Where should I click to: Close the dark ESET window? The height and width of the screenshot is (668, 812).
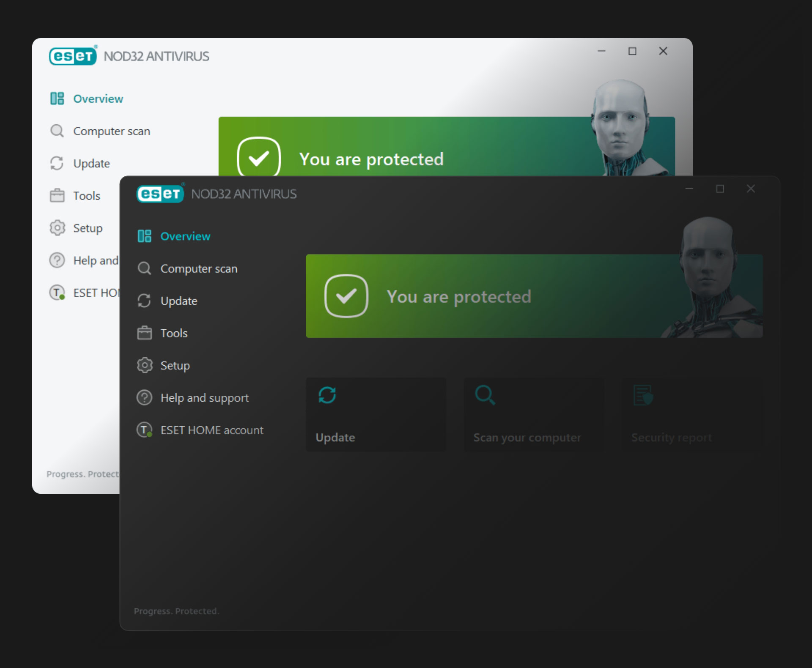pyautogui.click(x=751, y=189)
